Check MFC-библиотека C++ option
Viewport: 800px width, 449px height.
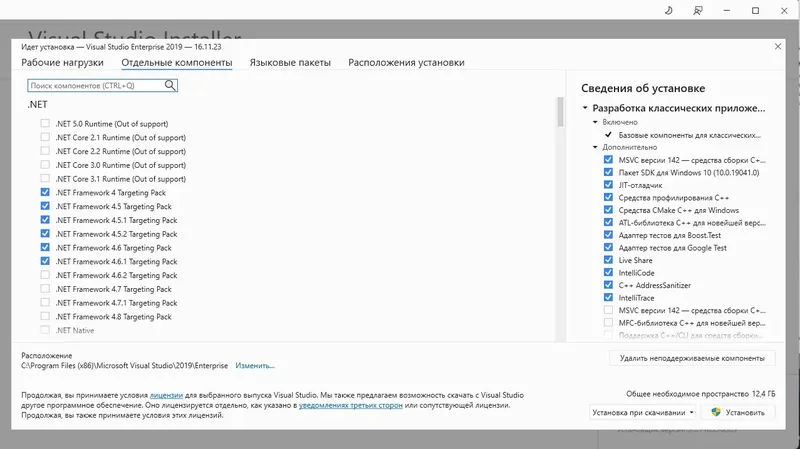608,322
